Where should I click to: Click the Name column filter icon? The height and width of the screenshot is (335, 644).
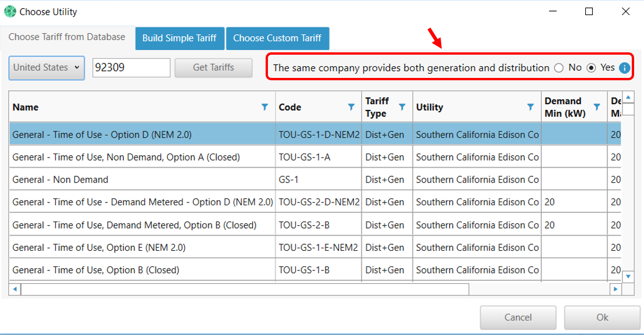(x=265, y=107)
